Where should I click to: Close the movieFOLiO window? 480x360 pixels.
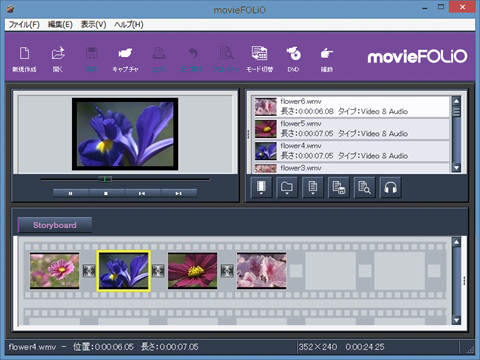[462, 7]
